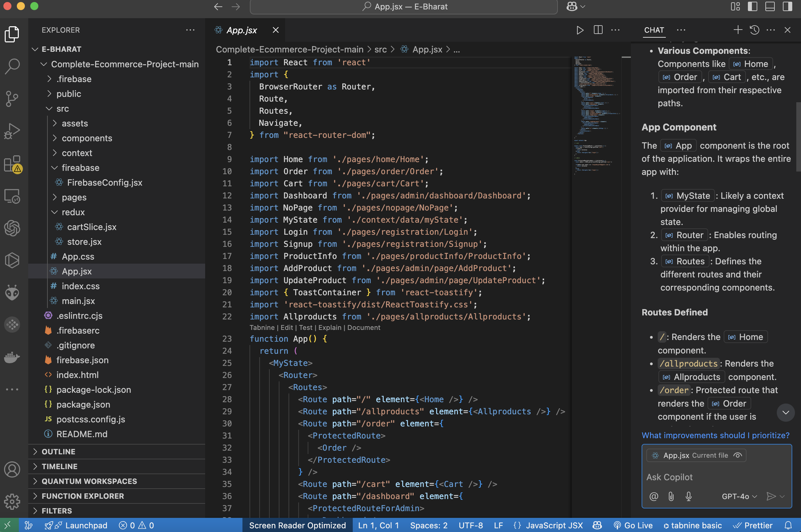The image size is (801, 532).
Task: Open Source Control view
Action: point(12,99)
